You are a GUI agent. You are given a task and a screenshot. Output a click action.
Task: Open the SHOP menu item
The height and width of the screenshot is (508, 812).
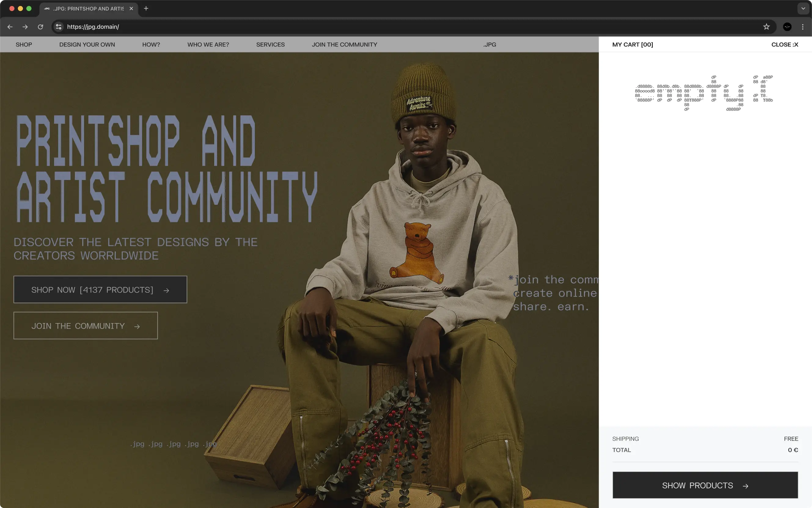pyautogui.click(x=24, y=44)
